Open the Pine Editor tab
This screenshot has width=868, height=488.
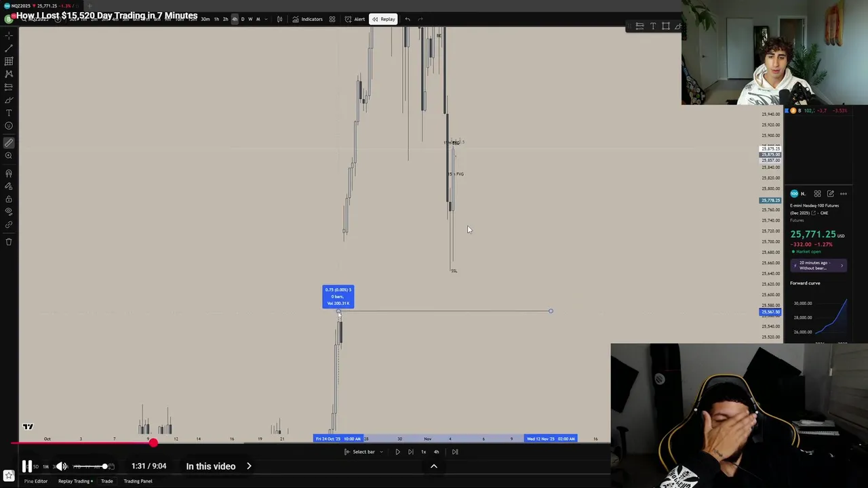click(x=36, y=481)
